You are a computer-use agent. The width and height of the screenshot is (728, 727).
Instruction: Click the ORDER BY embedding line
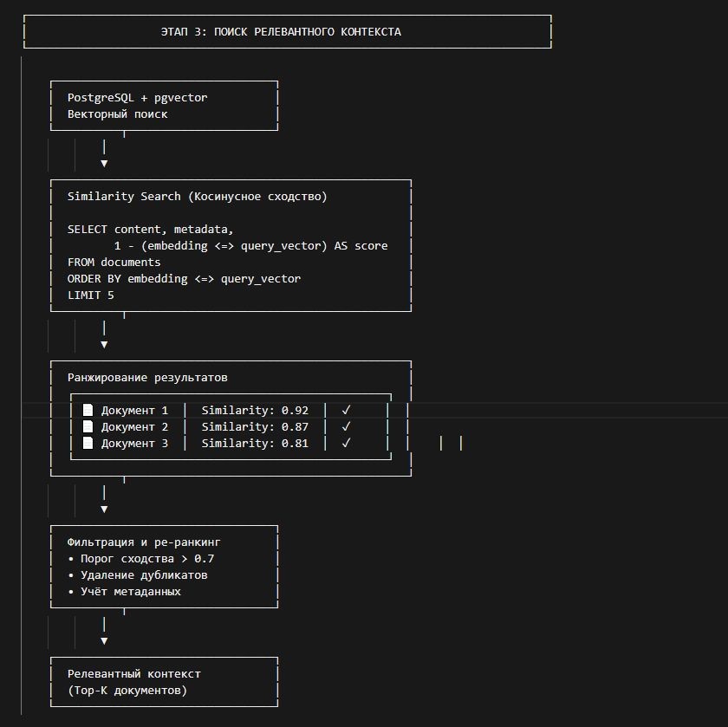184,279
